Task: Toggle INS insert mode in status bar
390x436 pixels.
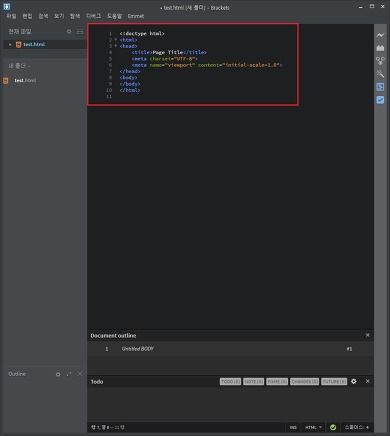Action: click(293, 427)
